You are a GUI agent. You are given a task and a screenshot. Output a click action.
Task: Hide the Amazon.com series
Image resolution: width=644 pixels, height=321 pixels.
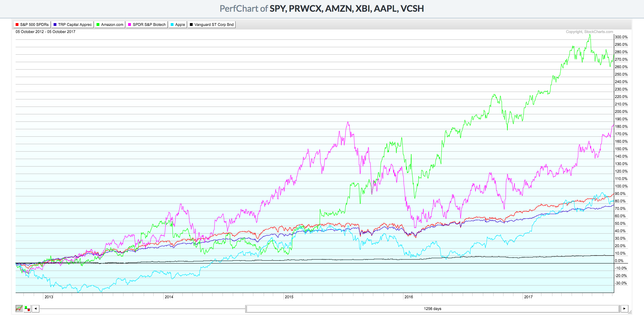[x=110, y=25]
